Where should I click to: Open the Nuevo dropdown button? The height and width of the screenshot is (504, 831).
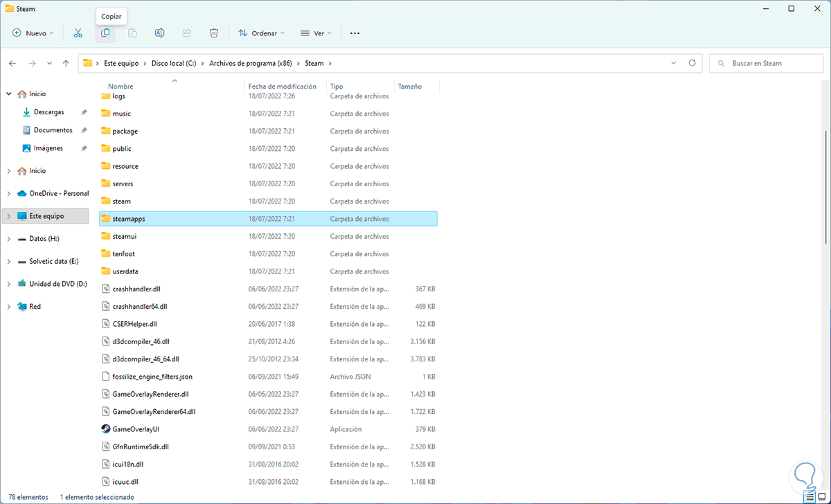tap(33, 33)
